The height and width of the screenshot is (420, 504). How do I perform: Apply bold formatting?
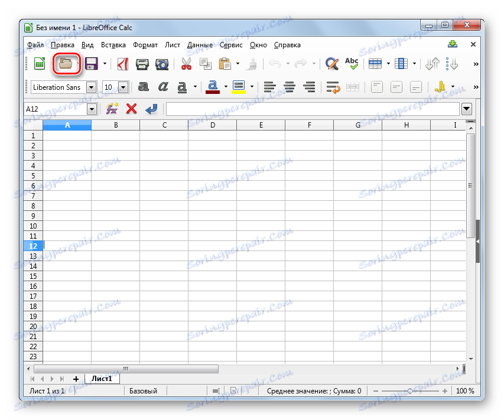click(x=144, y=87)
